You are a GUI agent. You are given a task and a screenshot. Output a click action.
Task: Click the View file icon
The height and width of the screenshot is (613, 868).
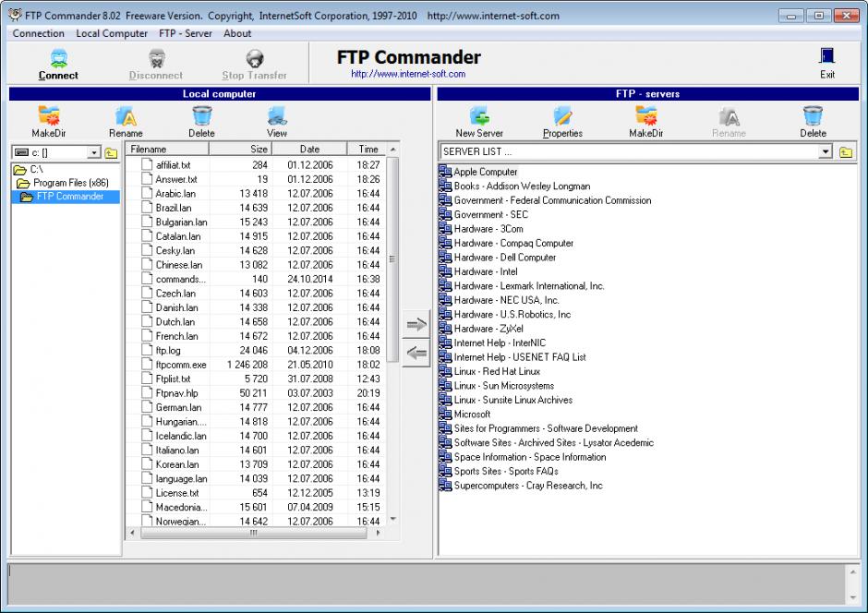(277, 116)
